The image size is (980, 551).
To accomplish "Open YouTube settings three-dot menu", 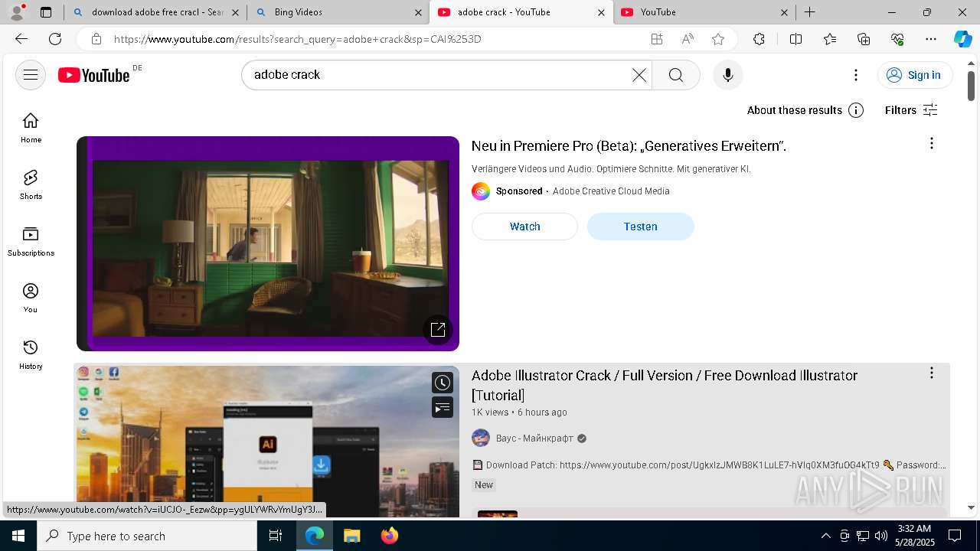I will click(856, 75).
